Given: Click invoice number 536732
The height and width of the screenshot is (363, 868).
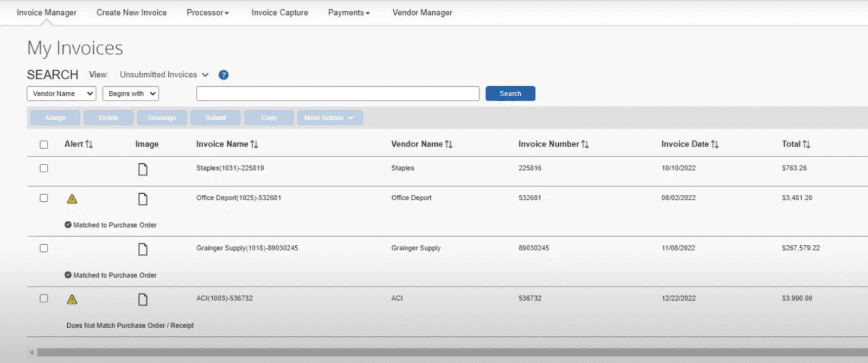Looking at the screenshot, I should click(530, 298).
